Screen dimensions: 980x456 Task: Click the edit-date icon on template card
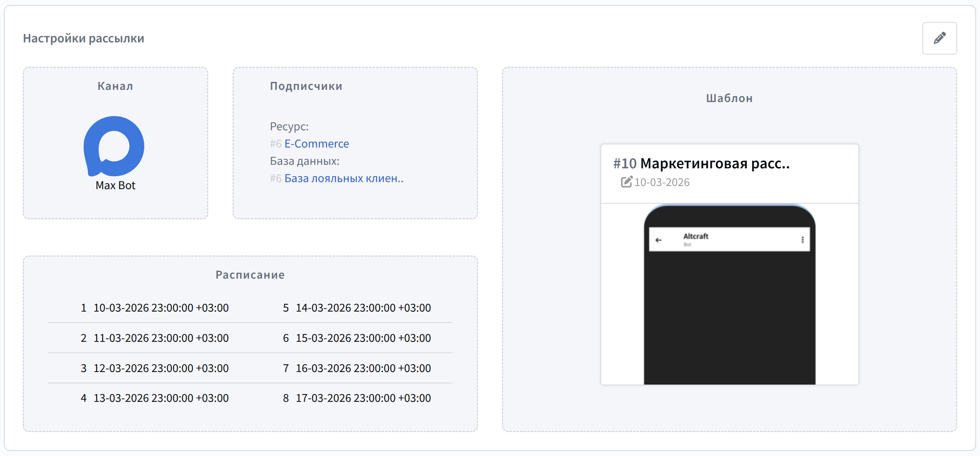[x=626, y=182]
